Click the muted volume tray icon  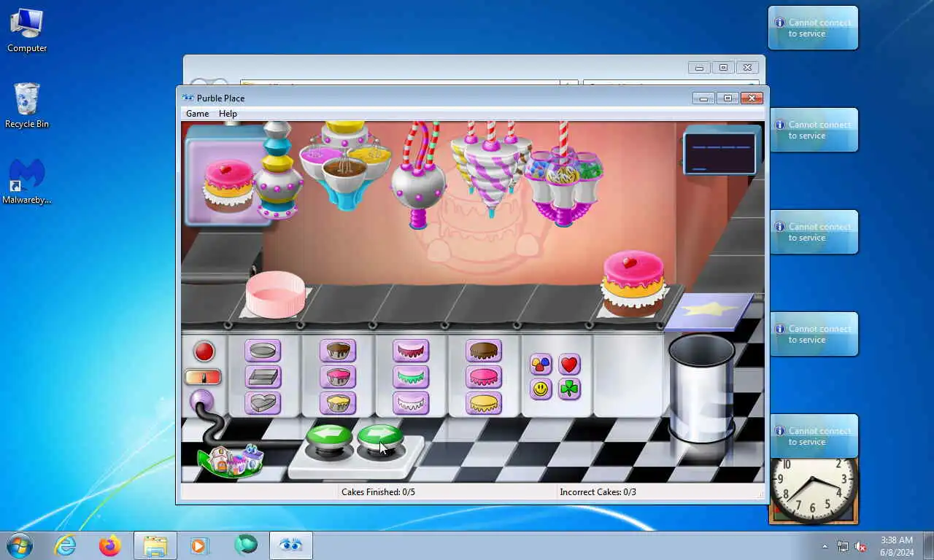pos(860,546)
